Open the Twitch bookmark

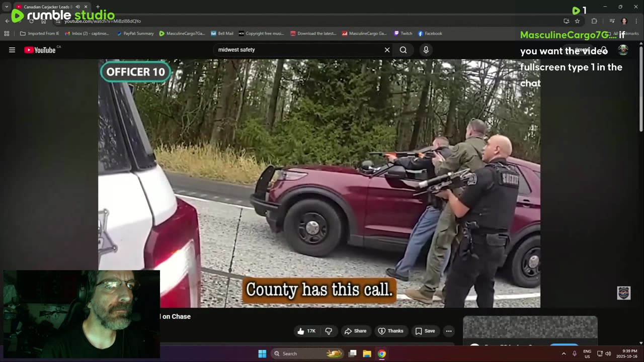[x=403, y=34]
